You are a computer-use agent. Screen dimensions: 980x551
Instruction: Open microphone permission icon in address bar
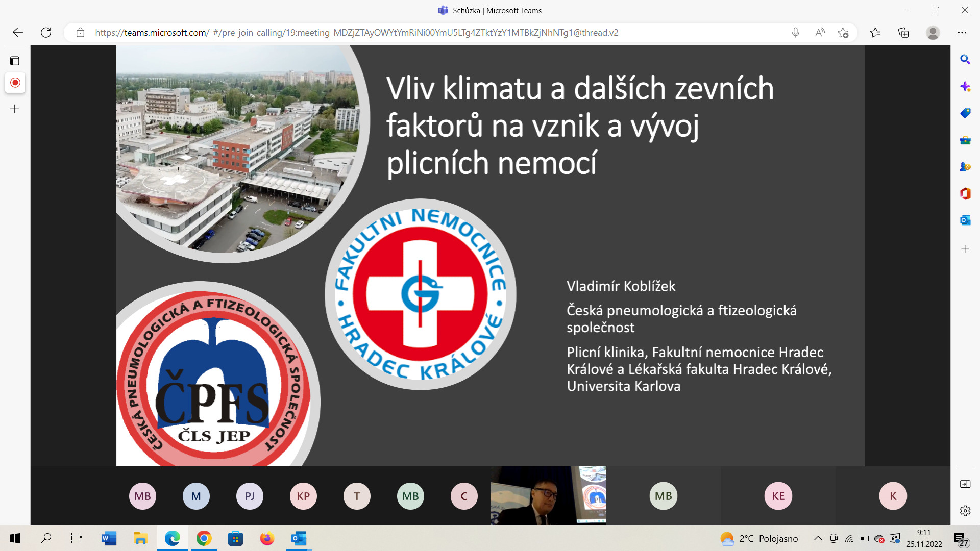click(x=795, y=33)
